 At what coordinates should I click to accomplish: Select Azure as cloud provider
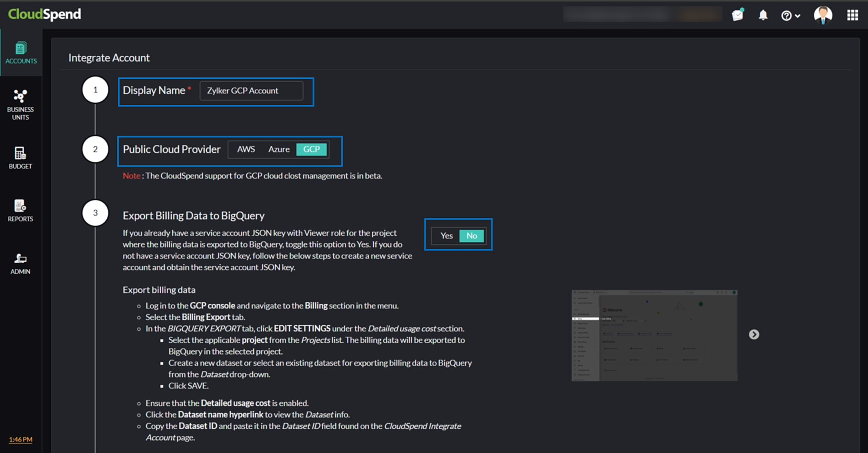coord(279,149)
